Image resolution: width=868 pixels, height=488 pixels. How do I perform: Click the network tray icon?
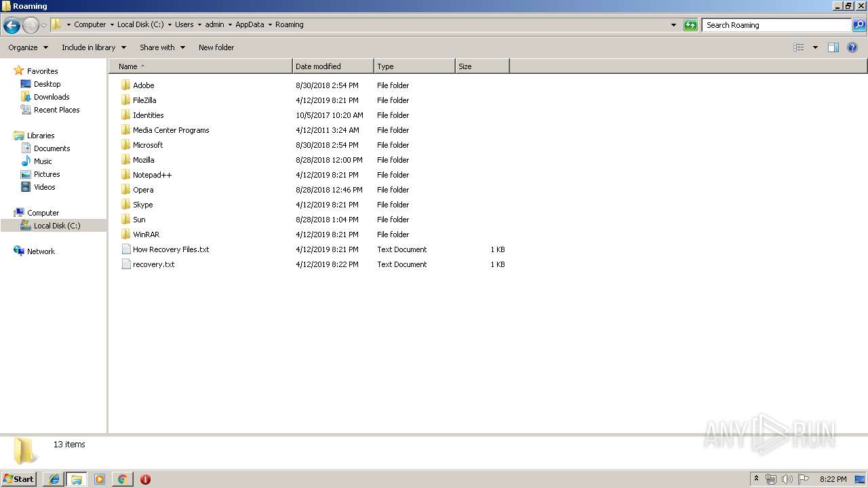coord(771,479)
